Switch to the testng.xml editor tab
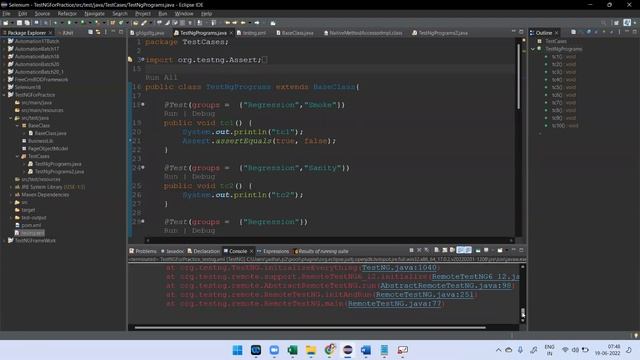This screenshot has height=360, width=640. [251, 33]
